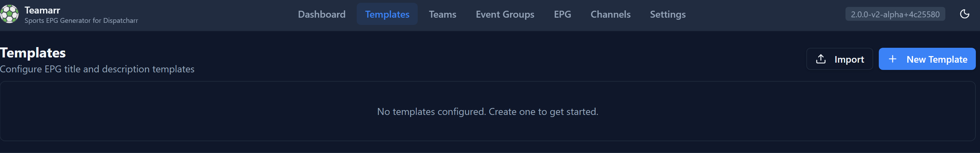Toggle dark mode with the moon icon
Image resolution: width=980 pixels, height=153 pixels.
(964, 14)
